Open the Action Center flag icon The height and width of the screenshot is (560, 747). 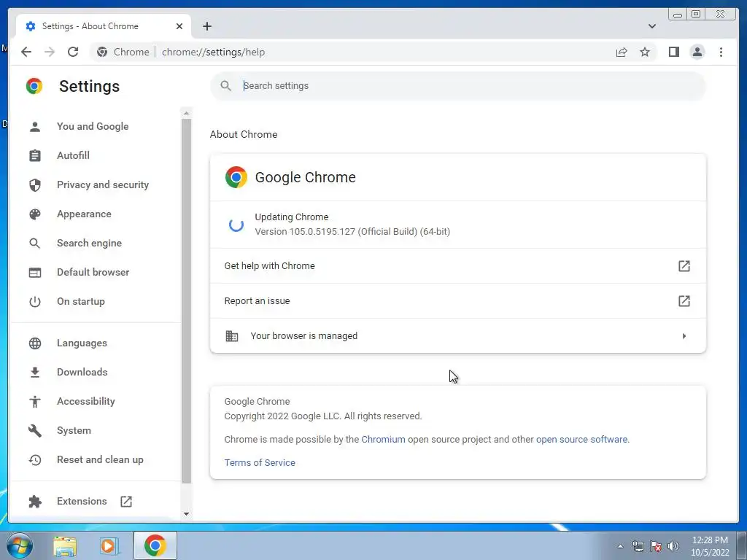(656, 546)
